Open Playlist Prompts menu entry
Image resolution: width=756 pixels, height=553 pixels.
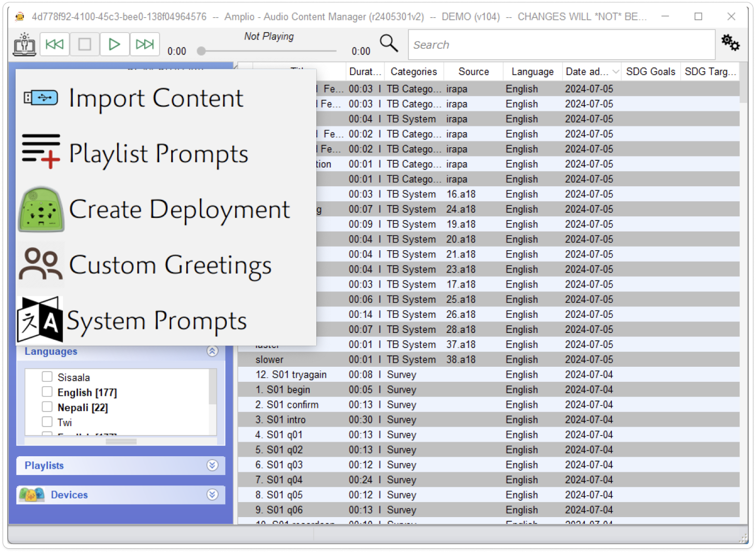tap(158, 153)
